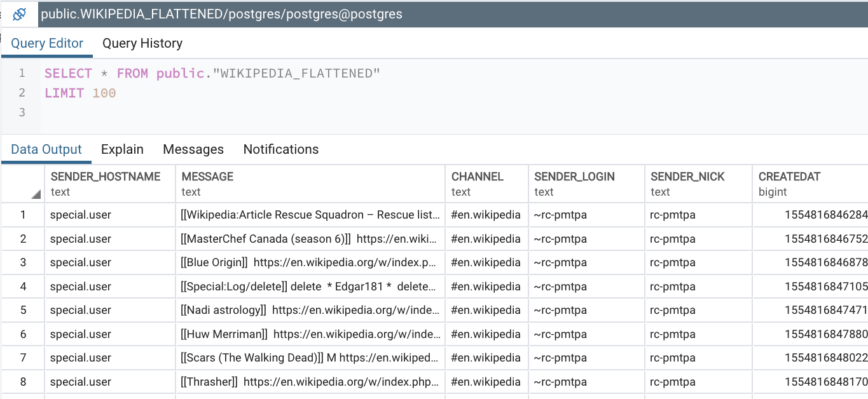Select CREATEDAT value 1554816847105
Viewport: 868px width, 399px height.
(x=810, y=287)
